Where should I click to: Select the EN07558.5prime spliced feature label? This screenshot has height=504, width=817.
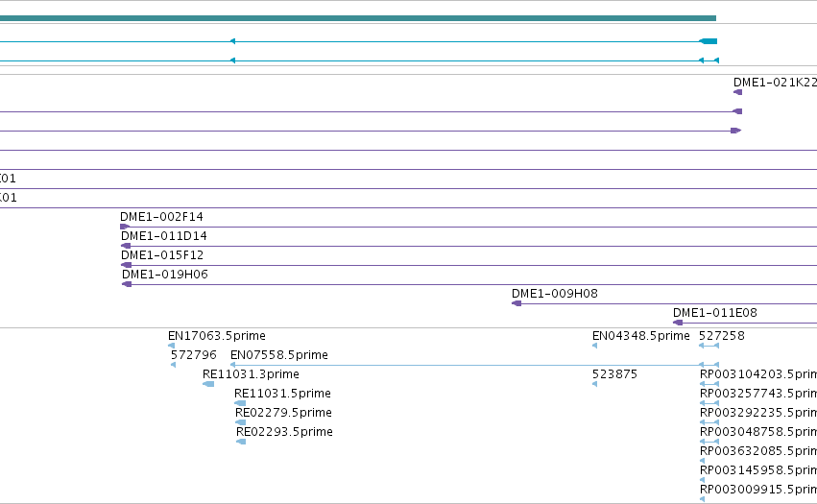tap(279, 355)
